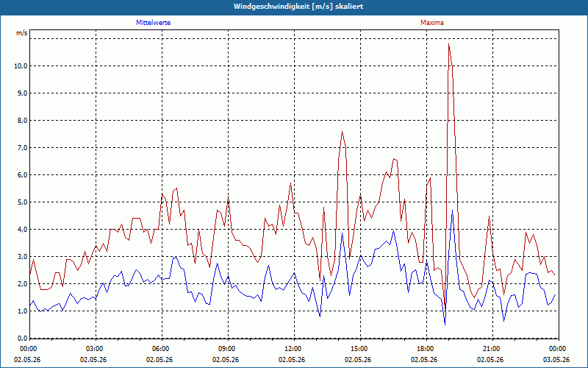Image resolution: width=588 pixels, height=368 pixels.
Task: Click the "21:00" time label
Action: (x=492, y=349)
